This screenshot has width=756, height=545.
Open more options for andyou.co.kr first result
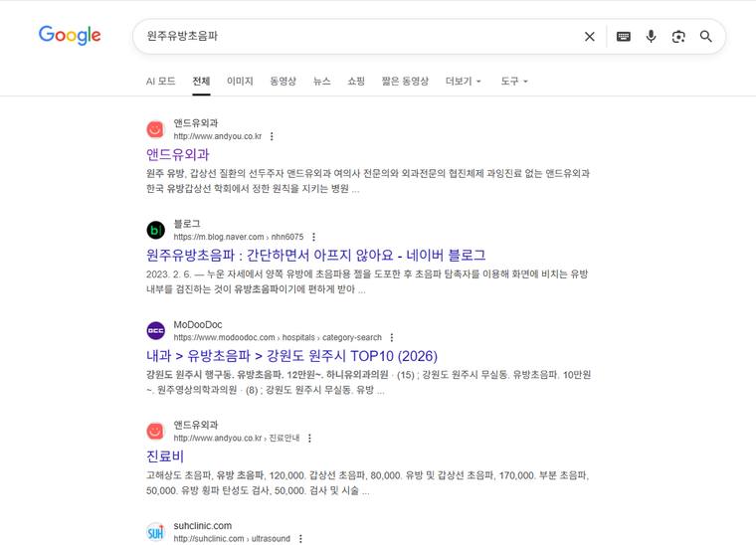272,136
